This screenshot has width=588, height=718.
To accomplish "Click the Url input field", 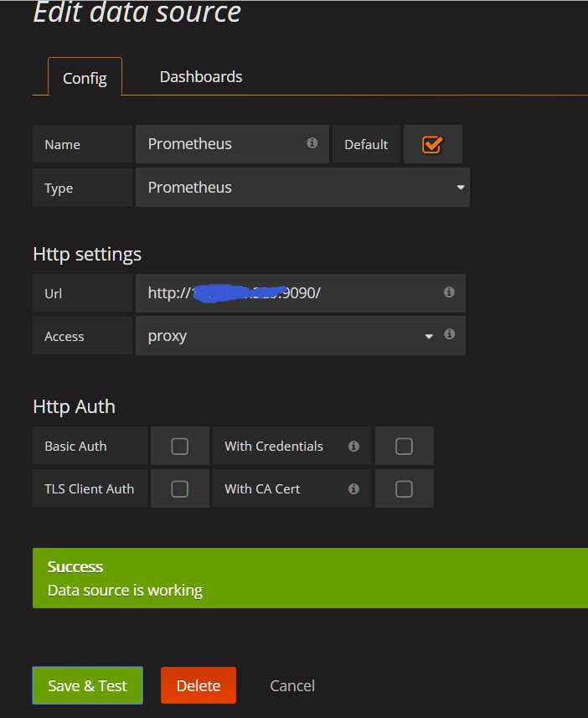I will tap(301, 293).
